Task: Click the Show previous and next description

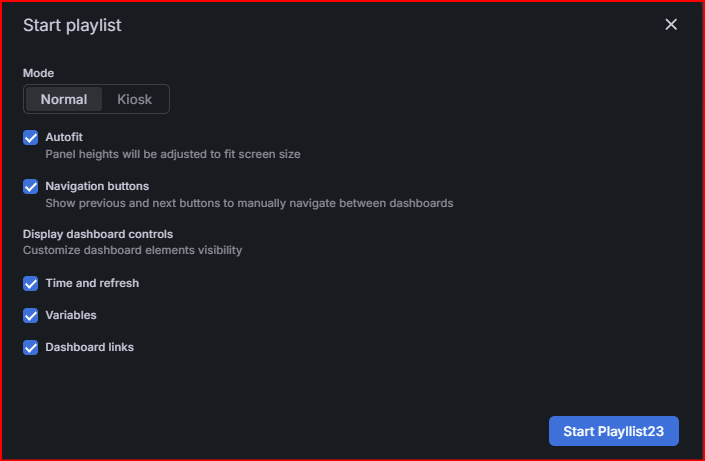Action: [x=249, y=203]
